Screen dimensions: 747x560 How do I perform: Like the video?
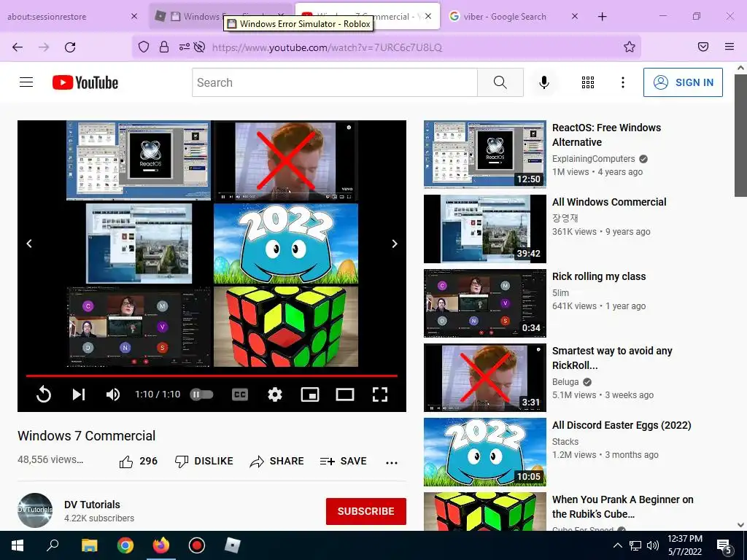tap(138, 461)
